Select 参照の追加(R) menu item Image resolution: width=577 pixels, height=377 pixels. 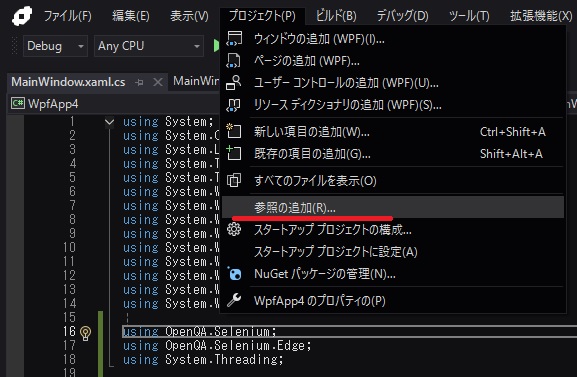click(x=393, y=207)
